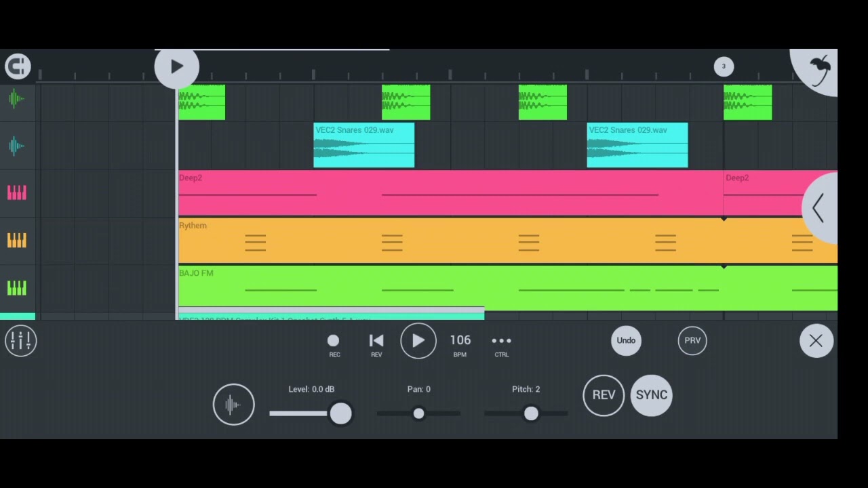Select the cyan audio track waveform icon
Image resolution: width=868 pixels, height=488 pixels.
(x=17, y=146)
